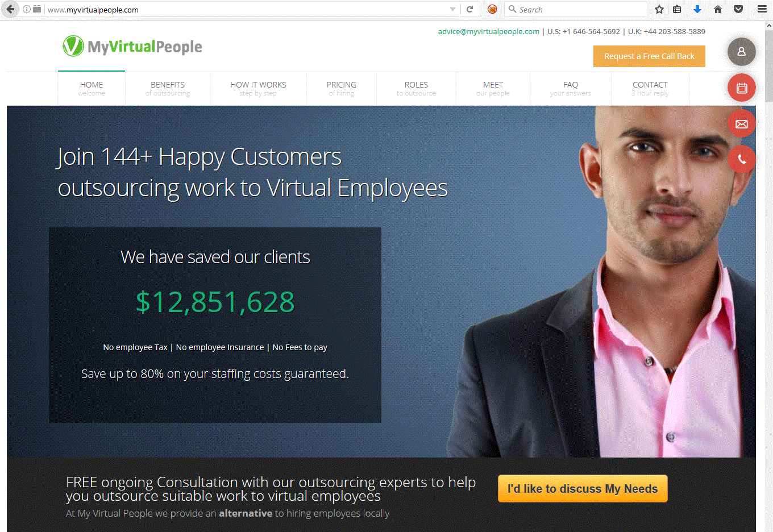Click Request a Free Call Back button
The height and width of the screenshot is (532, 773).
click(649, 56)
